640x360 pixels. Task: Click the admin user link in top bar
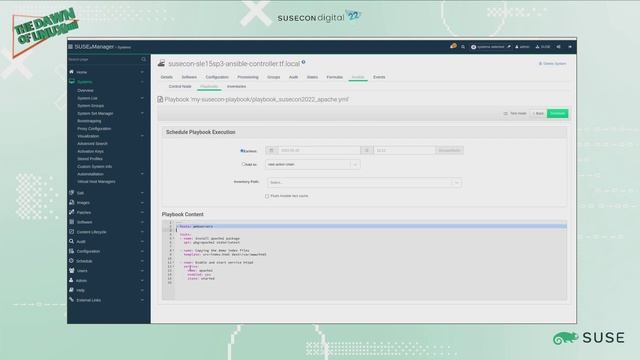coord(522,47)
